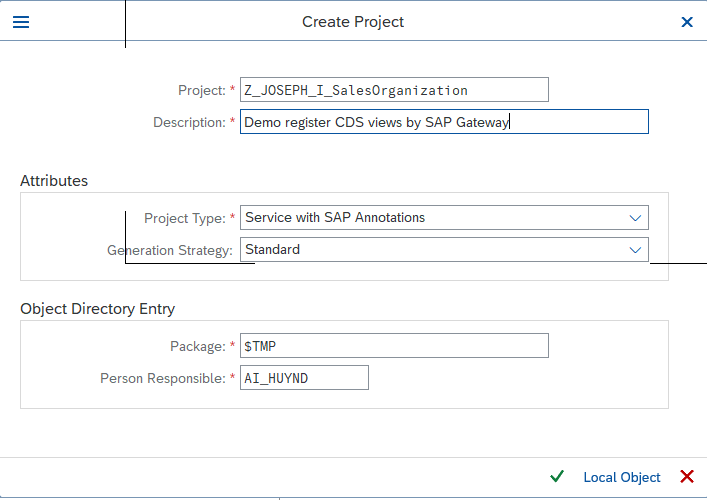Screen dimensions: 707x500
Task: Close the Create Project dialog
Action: coord(687,21)
